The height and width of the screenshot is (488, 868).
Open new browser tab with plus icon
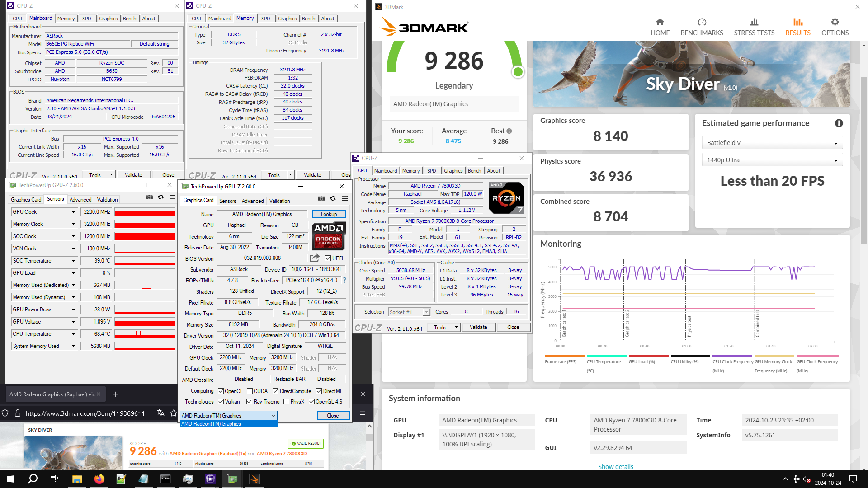(x=115, y=394)
